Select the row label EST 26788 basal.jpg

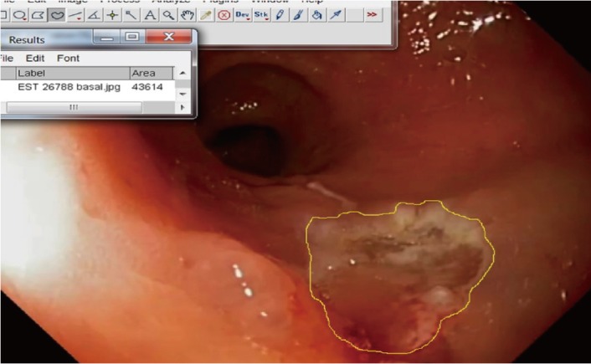(x=69, y=87)
